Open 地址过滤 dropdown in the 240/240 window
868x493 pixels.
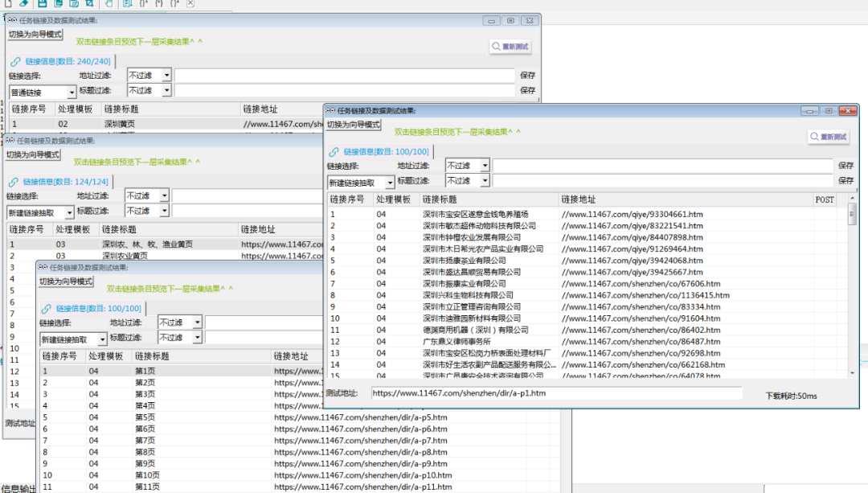coord(149,76)
